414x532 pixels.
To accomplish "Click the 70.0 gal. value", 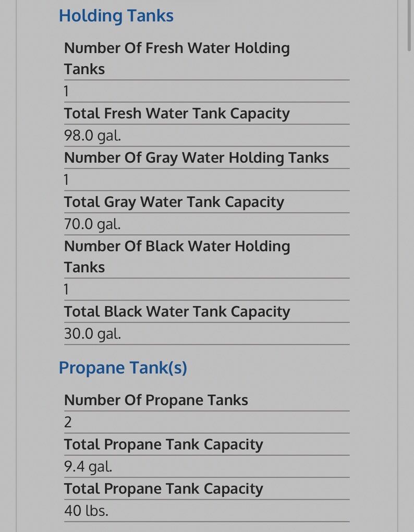I will coord(92,224).
